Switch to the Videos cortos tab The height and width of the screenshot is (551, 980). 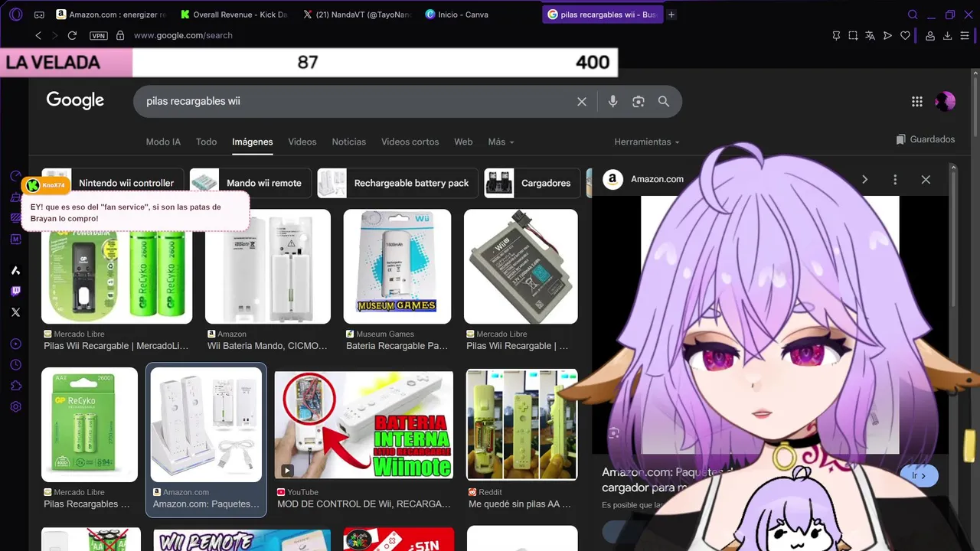(x=410, y=142)
